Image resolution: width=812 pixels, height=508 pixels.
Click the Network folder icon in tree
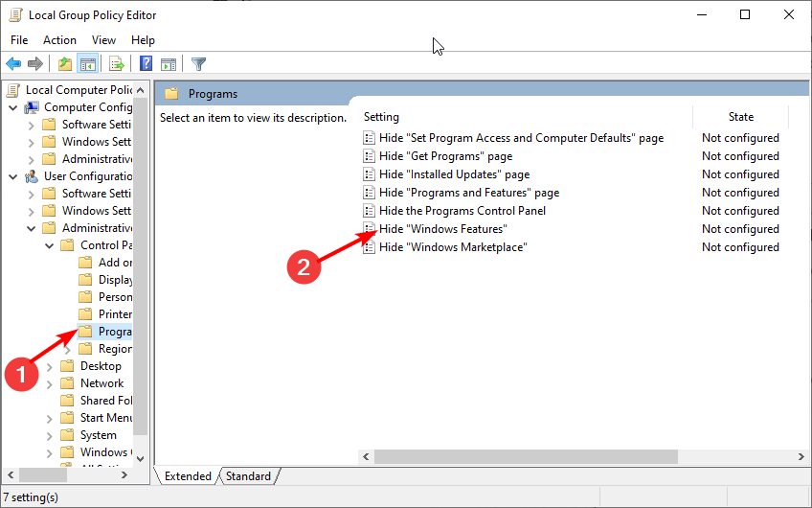click(67, 383)
